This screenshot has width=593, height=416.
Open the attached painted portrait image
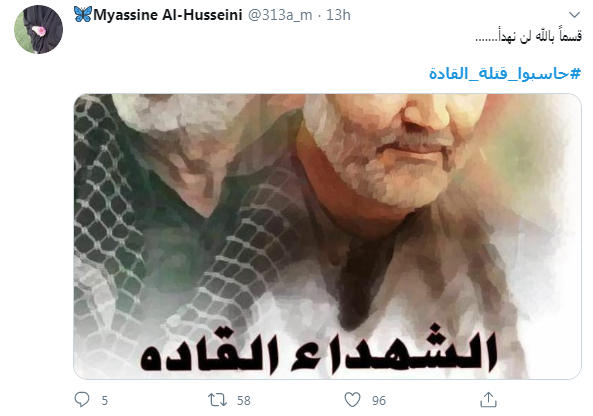[328, 236]
